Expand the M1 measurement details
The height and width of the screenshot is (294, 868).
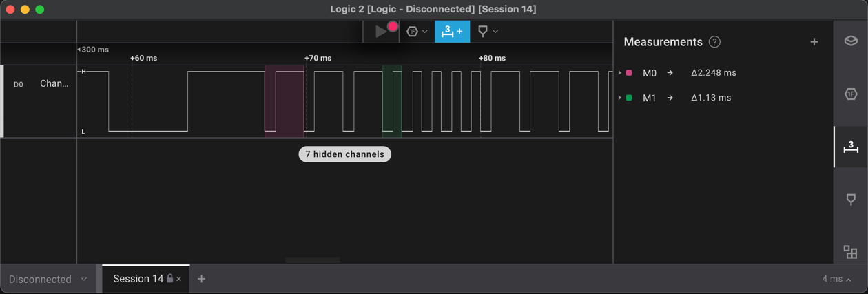(620, 98)
